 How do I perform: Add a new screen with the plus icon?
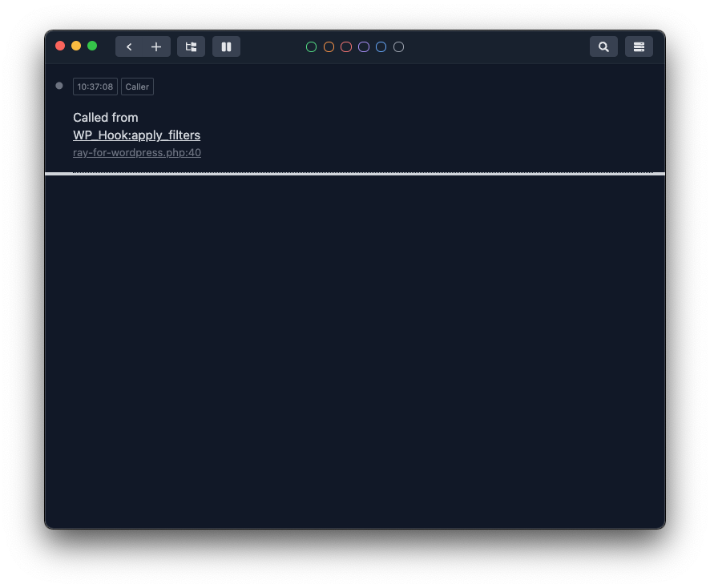pos(156,46)
